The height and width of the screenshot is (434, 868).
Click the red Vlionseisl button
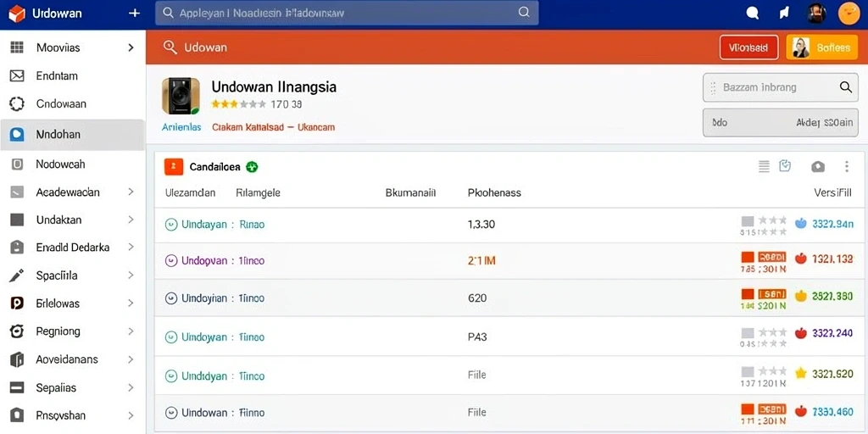[749, 47]
